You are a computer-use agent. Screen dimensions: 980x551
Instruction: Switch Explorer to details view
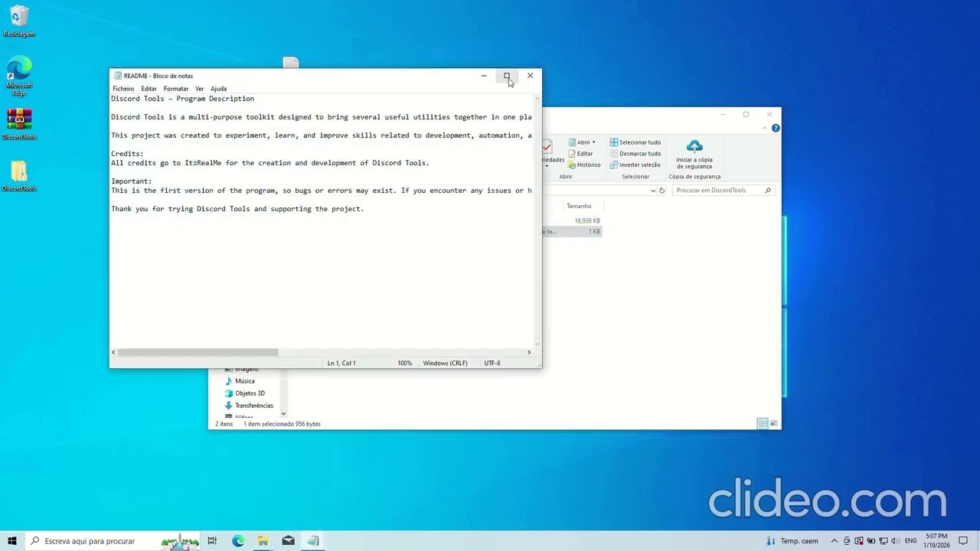(763, 424)
